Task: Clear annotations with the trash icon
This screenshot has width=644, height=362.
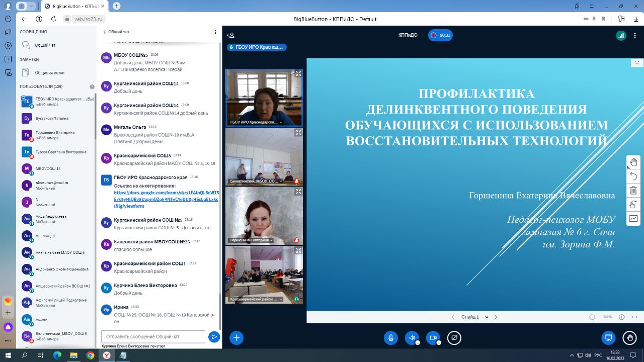Action: [x=633, y=190]
